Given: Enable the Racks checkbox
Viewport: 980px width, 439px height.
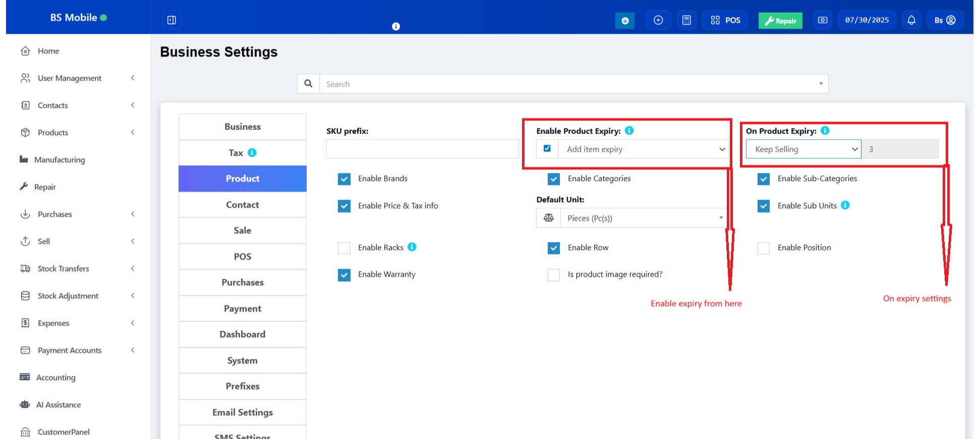Looking at the screenshot, I should click(x=344, y=248).
